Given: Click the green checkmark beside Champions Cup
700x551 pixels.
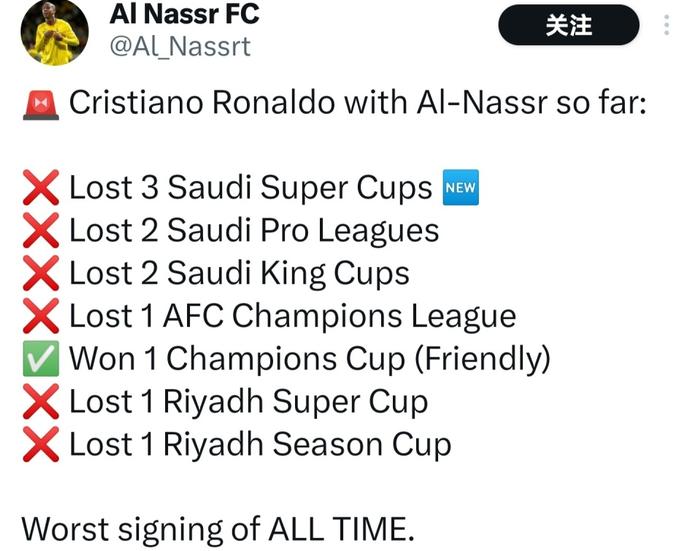Looking at the screenshot, I should (41, 359).
